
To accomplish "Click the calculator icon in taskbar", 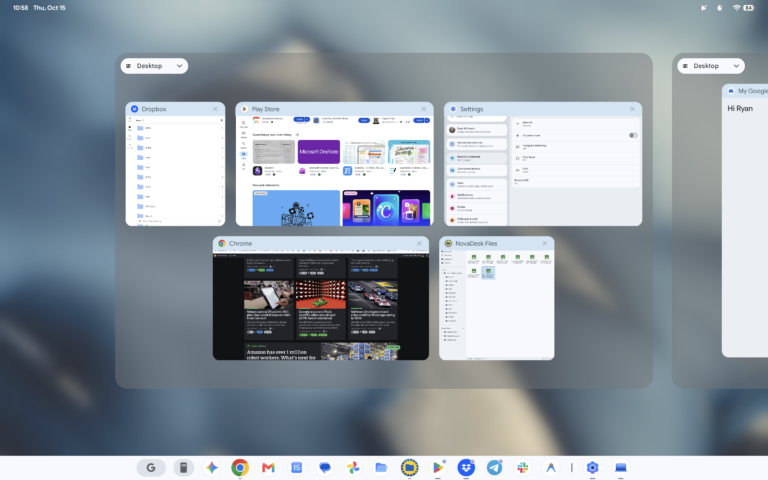I will pyautogui.click(x=183, y=468).
